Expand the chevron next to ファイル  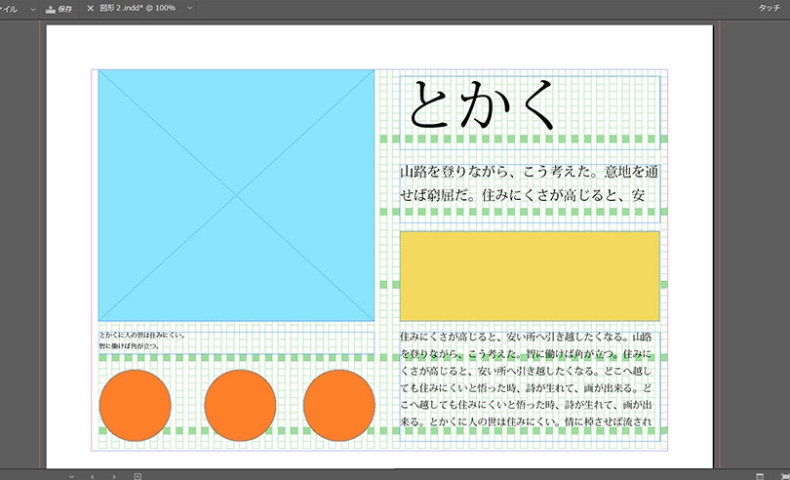(x=33, y=9)
